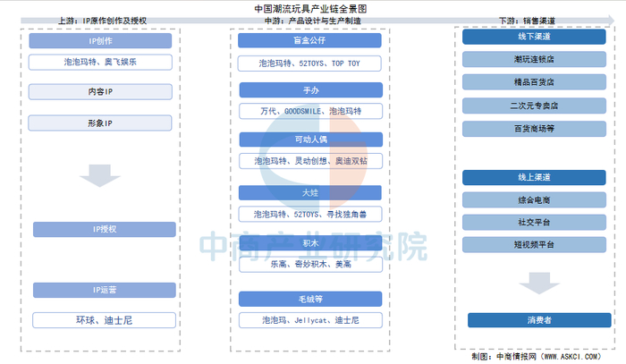Click the 手办 category box

click(310, 90)
